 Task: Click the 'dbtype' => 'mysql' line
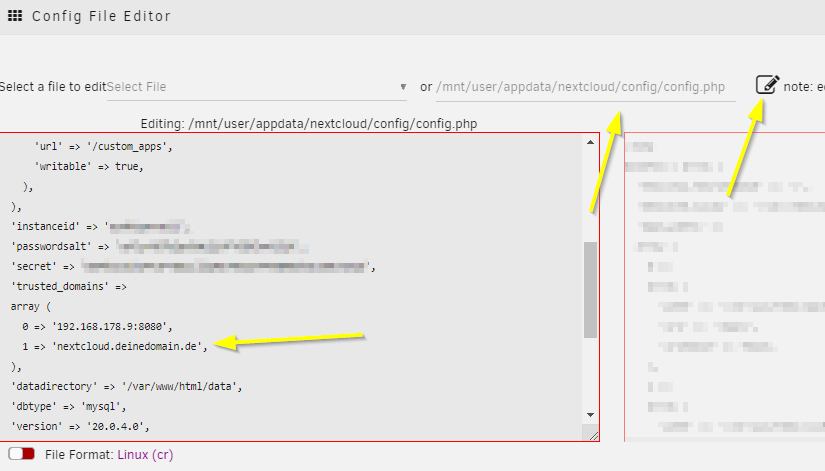(68, 406)
